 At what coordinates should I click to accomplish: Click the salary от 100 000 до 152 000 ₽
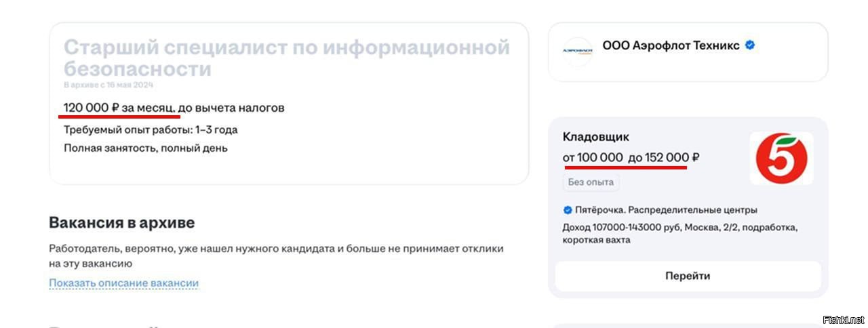pyautogui.click(x=631, y=157)
